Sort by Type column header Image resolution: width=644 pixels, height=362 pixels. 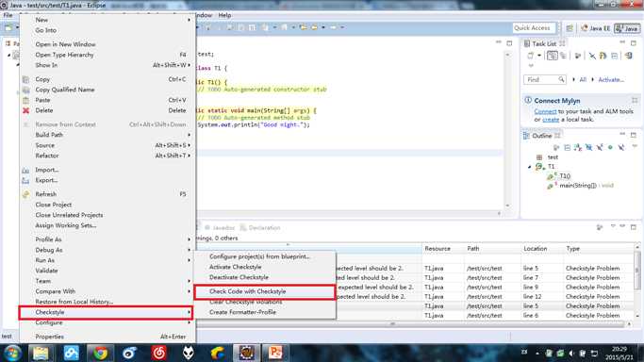(x=598, y=249)
